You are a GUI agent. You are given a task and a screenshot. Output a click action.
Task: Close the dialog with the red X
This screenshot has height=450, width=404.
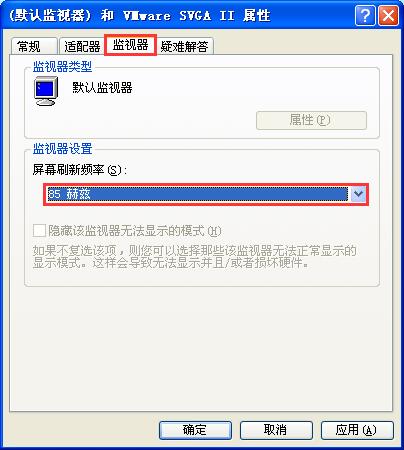[388, 16]
